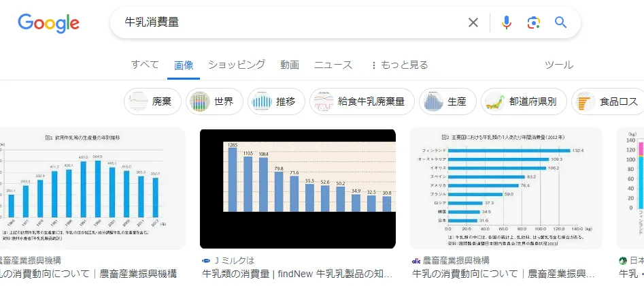Image resolution: width=644 pixels, height=286 pixels.
Task: Click into the 牛乳消費量 search field
Action: (286, 22)
